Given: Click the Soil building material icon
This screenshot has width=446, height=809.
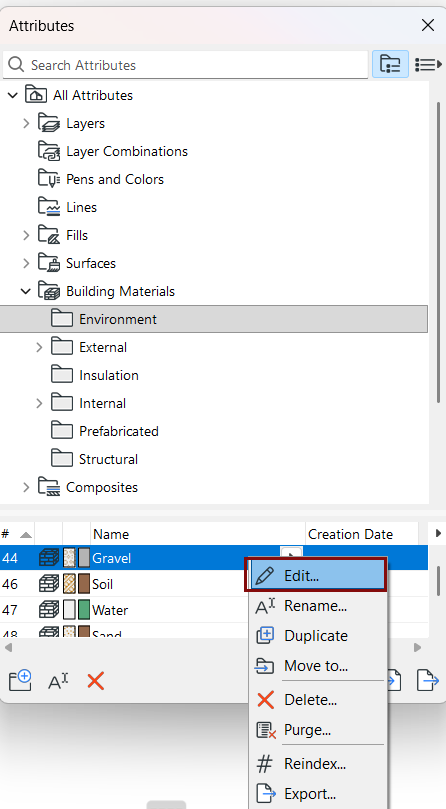Looking at the screenshot, I should (x=49, y=584).
